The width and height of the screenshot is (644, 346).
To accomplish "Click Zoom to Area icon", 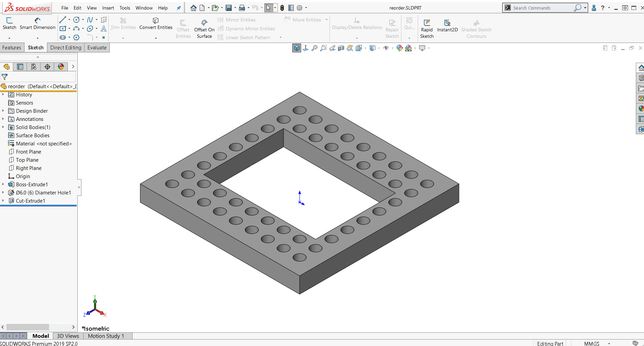I will [x=323, y=48].
